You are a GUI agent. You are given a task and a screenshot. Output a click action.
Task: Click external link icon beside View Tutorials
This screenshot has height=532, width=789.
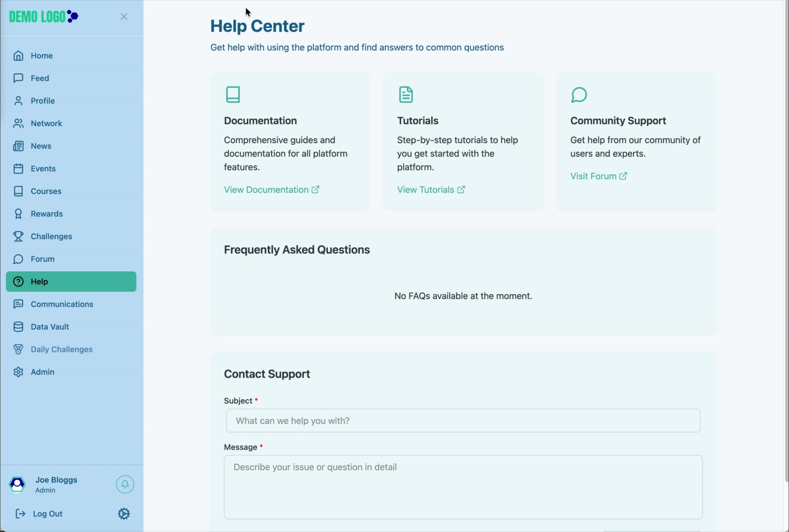point(461,189)
